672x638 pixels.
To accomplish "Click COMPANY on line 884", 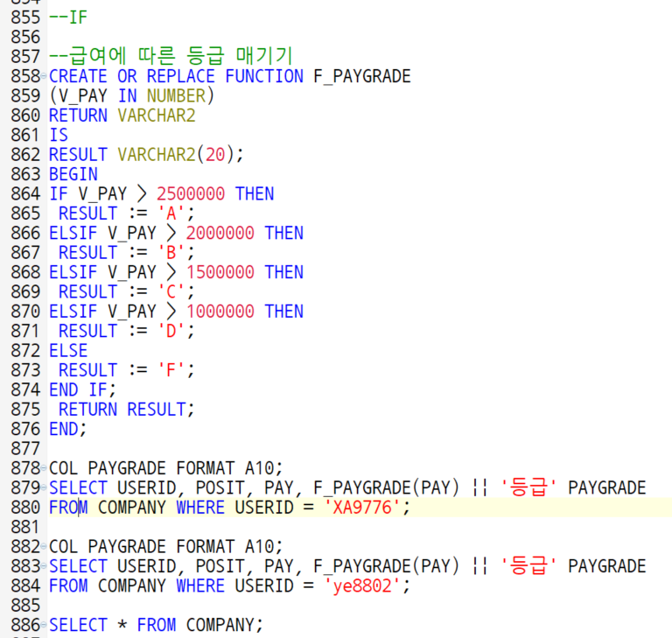I will pyautogui.click(x=131, y=586).
